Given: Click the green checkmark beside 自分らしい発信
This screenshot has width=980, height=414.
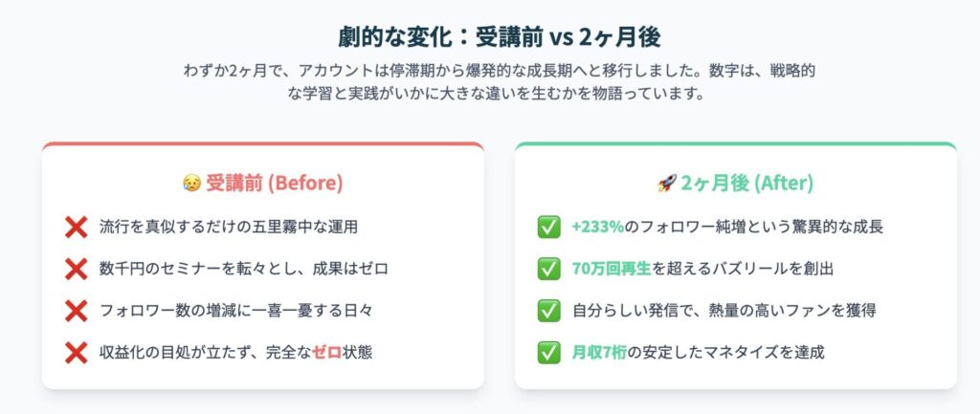Looking at the screenshot, I should point(548,311).
